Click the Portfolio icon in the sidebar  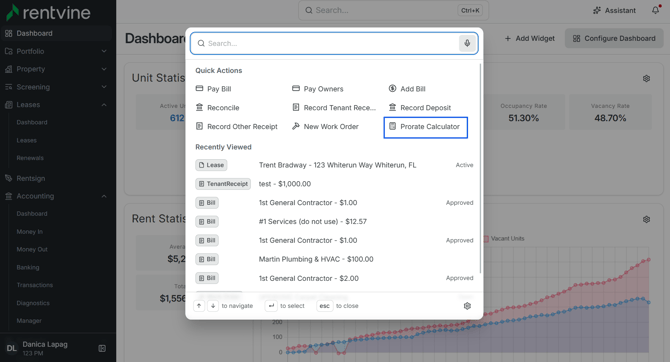[x=9, y=51]
